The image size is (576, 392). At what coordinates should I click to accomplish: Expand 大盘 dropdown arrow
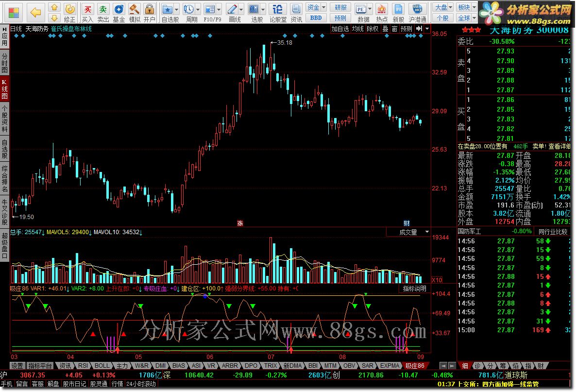pyautogui.click(x=450, y=7)
